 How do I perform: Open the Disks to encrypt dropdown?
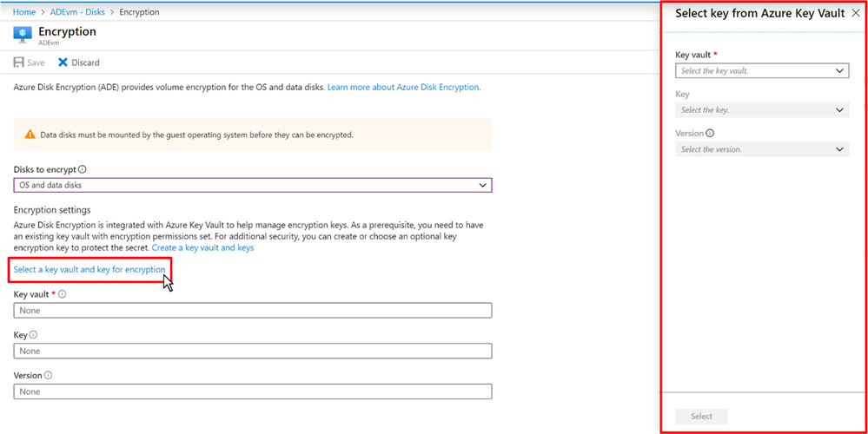click(x=253, y=185)
